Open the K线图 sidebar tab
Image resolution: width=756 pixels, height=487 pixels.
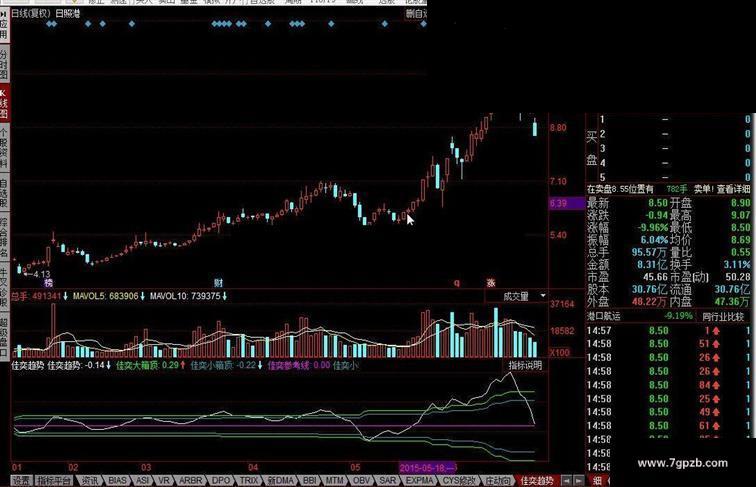point(4,103)
